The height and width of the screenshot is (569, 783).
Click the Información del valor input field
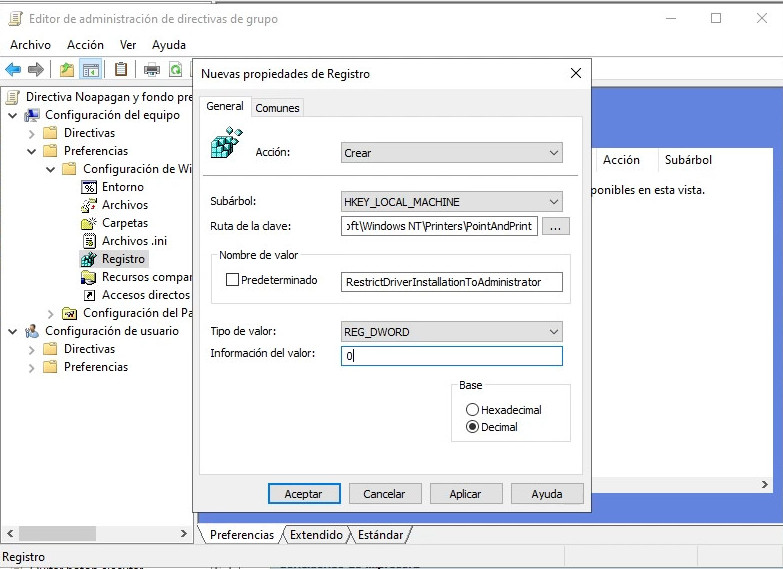[452, 356]
